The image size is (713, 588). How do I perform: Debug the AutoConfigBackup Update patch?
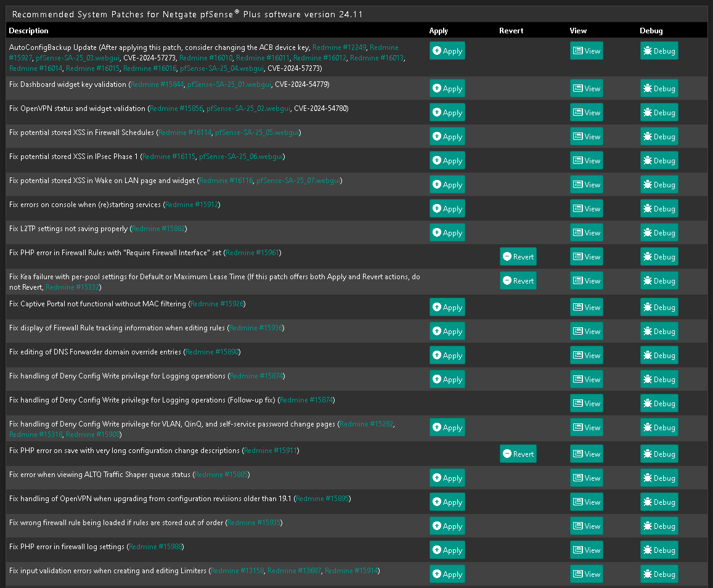coord(659,51)
